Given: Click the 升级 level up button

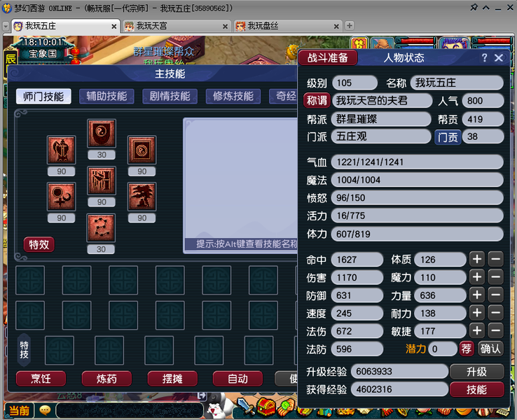Looking at the screenshot, I should pos(476,372).
